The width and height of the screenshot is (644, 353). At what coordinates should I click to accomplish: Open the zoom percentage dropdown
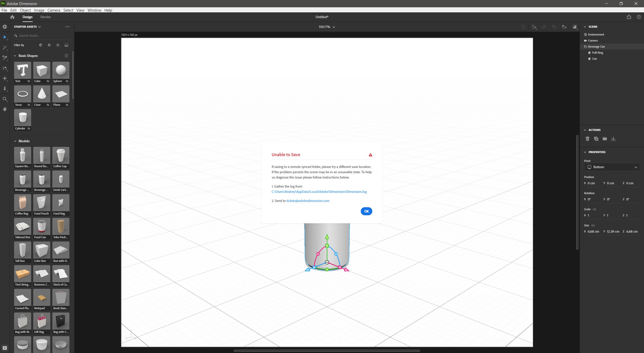click(x=334, y=27)
